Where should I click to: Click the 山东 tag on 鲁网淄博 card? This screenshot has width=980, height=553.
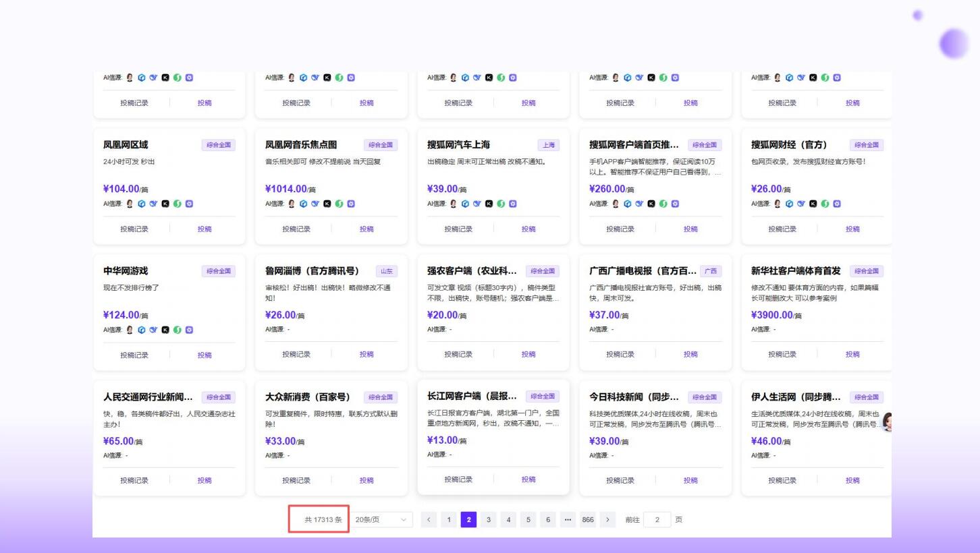pos(386,270)
